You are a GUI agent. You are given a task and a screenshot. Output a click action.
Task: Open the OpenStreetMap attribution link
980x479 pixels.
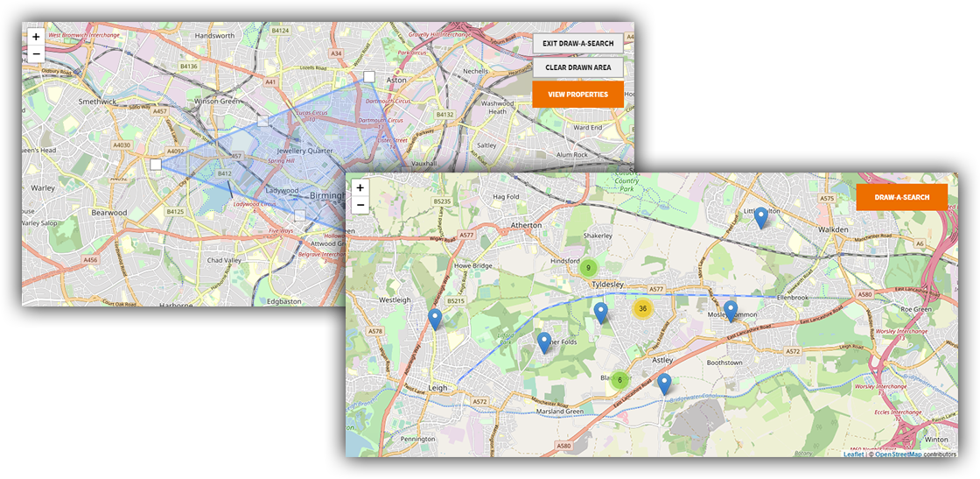click(898, 454)
